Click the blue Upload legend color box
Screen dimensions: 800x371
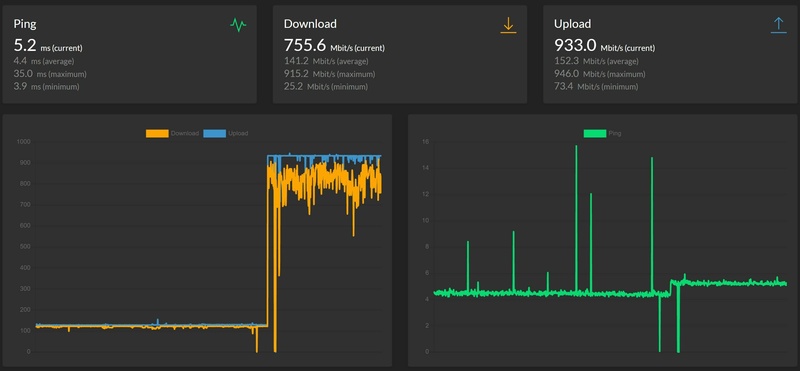click(x=215, y=133)
